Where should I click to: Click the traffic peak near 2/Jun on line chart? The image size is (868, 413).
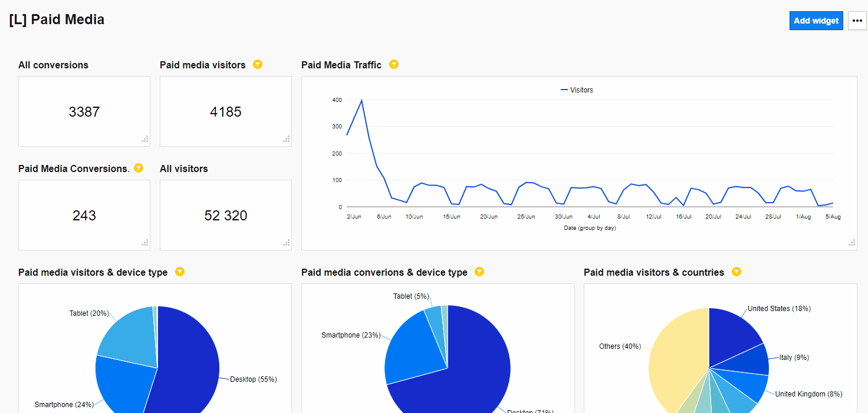point(361,100)
